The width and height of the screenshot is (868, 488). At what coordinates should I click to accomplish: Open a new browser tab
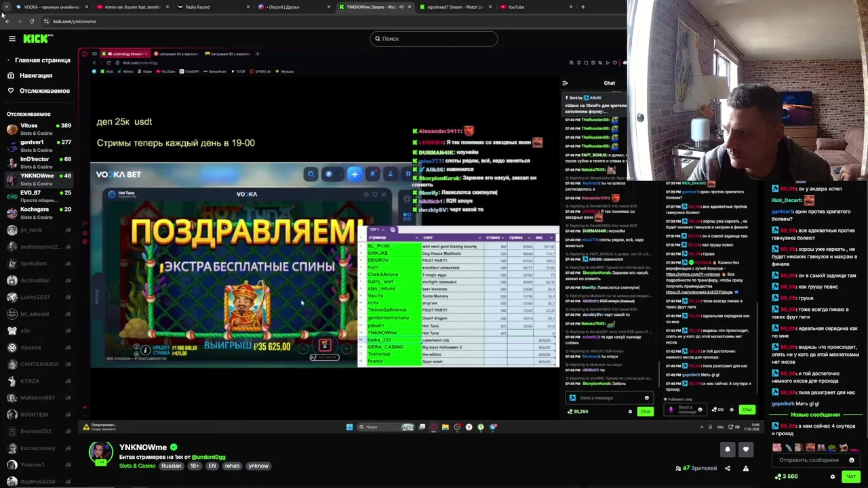pyautogui.click(x=583, y=7)
